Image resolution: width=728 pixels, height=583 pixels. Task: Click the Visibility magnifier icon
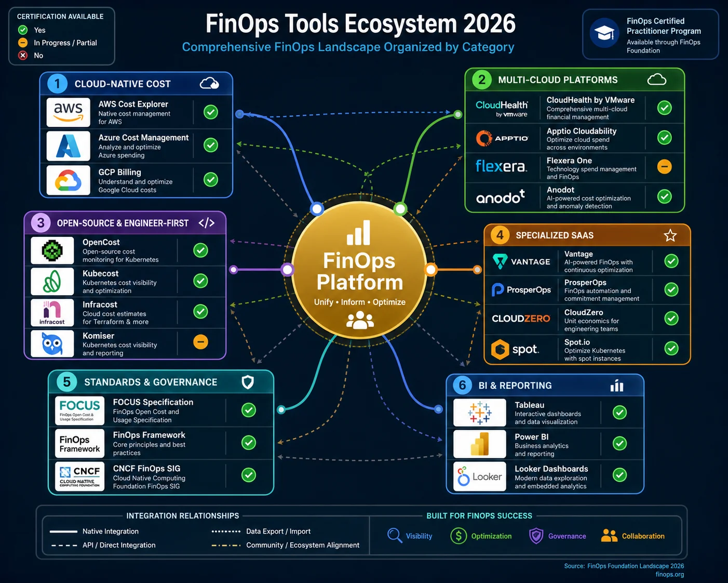(x=395, y=536)
